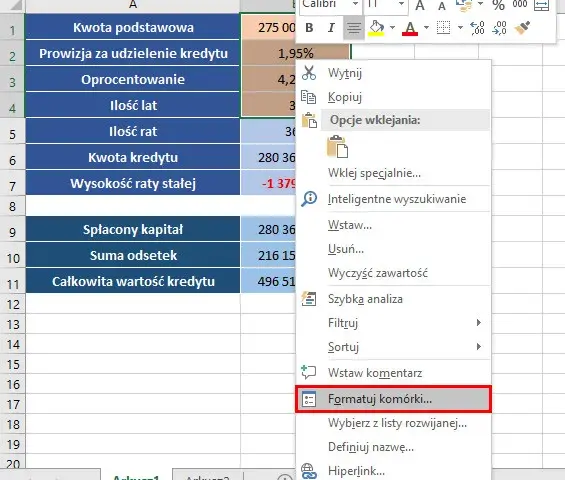
Task: Expand the Sortuj submenu
Action: pos(393,347)
